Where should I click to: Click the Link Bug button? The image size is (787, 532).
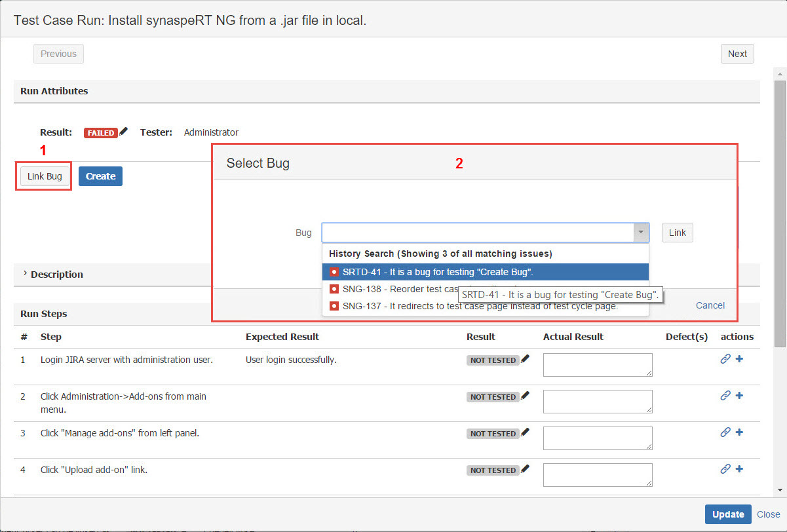click(x=45, y=176)
